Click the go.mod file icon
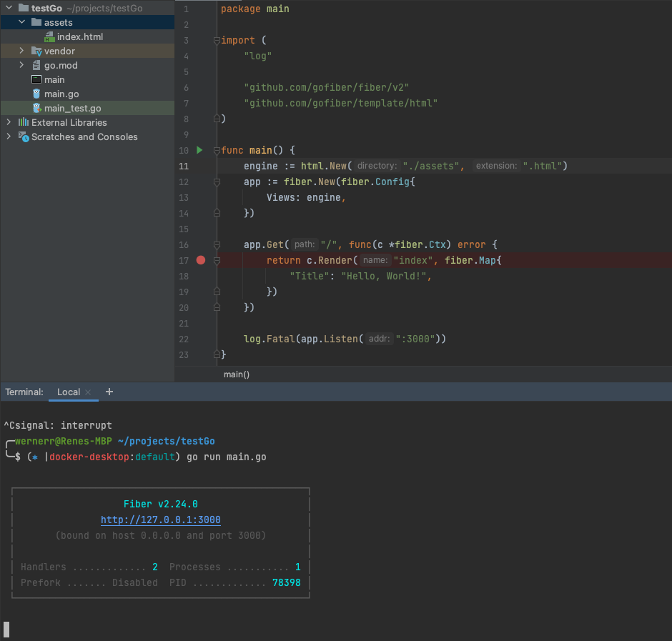The height and width of the screenshot is (641, 672). click(36, 65)
